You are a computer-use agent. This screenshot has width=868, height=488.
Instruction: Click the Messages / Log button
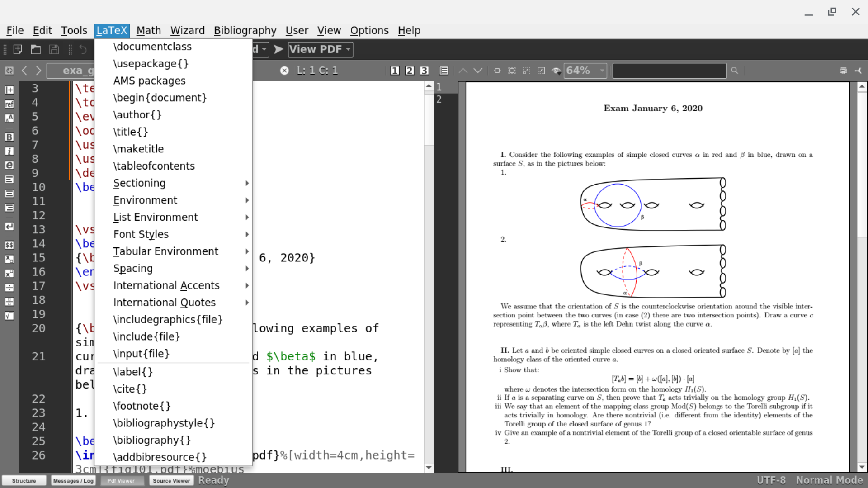(73, 481)
